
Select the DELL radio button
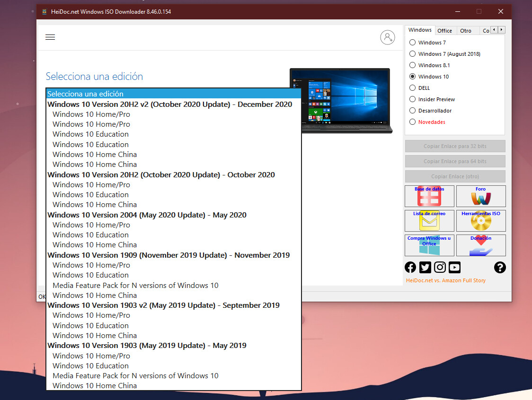pos(412,87)
